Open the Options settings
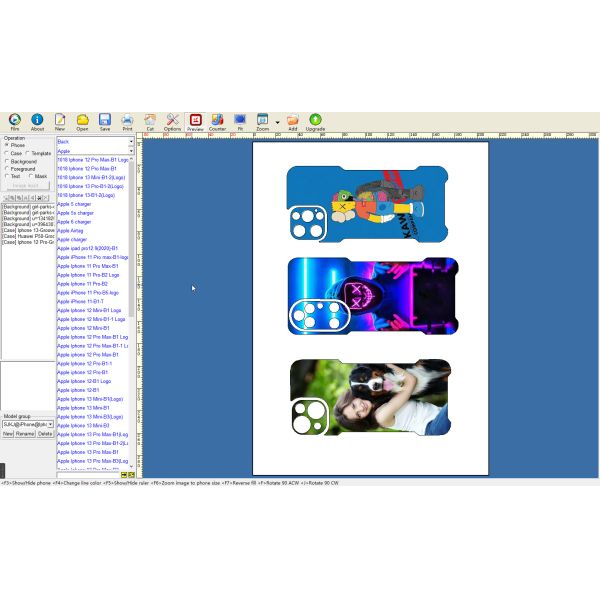The image size is (600, 600). pyautogui.click(x=172, y=121)
